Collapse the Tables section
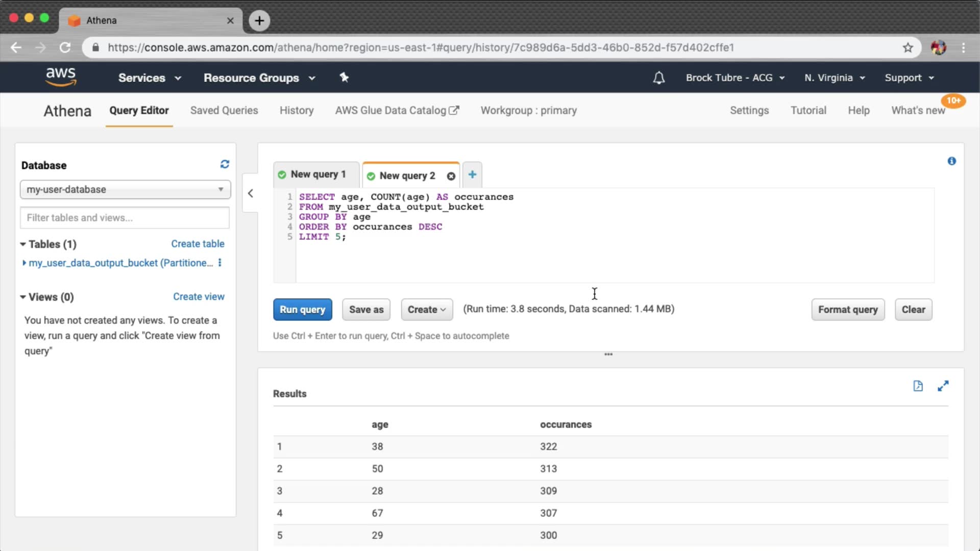Image resolution: width=980 pixels, height=551 pixels. coord(23,244)
